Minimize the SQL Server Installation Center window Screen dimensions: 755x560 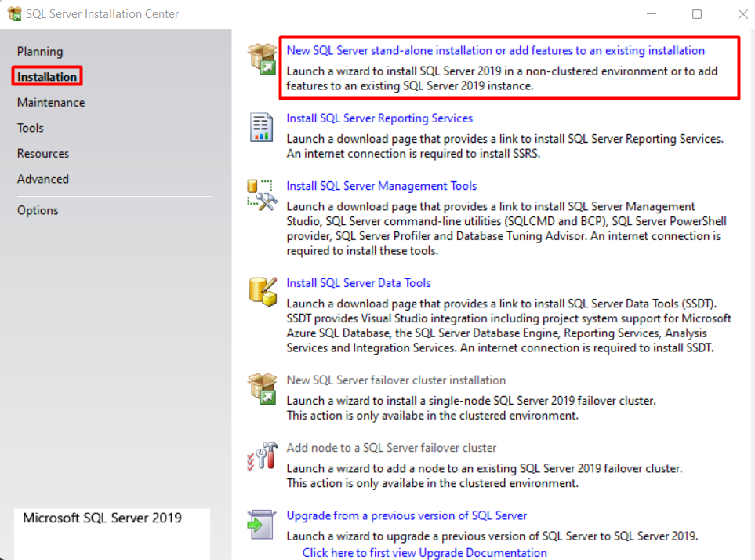(x=652, y=14)
